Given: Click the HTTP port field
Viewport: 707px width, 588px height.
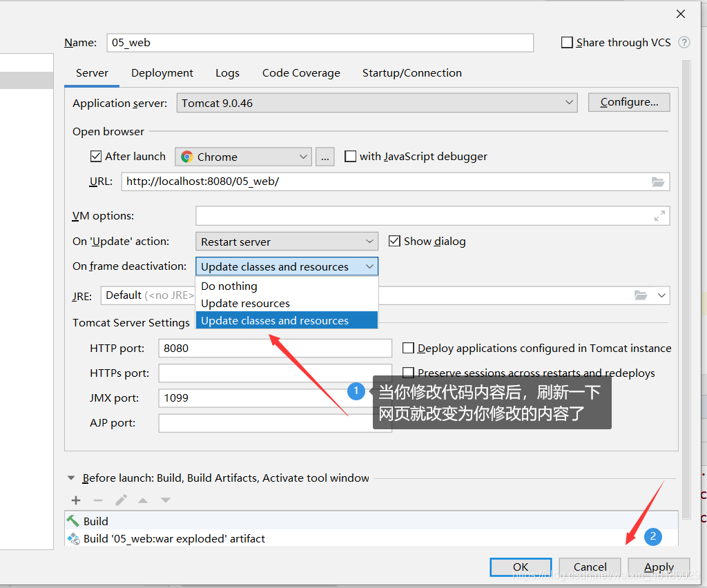Looking at the screenshot, I should tap(275, 349).
